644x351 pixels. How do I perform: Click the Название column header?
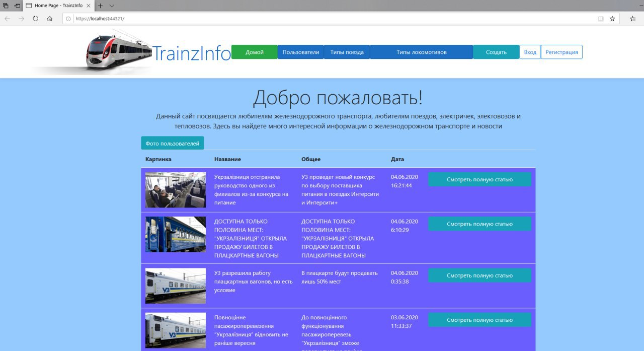(x=227, y=159)
